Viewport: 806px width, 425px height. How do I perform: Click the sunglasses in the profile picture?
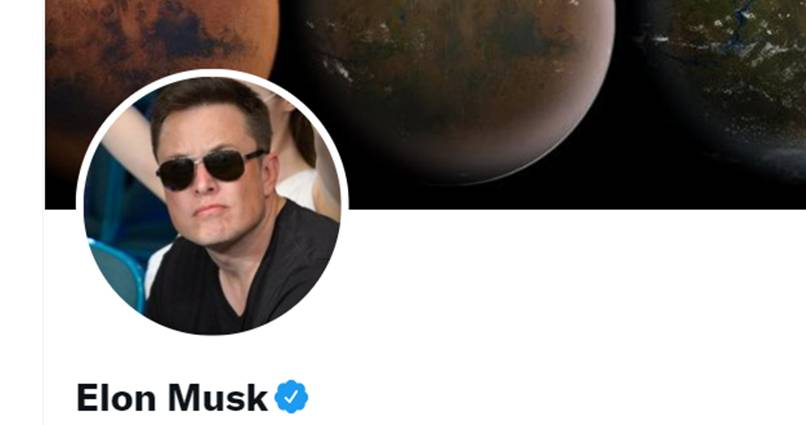click(212, 168)
